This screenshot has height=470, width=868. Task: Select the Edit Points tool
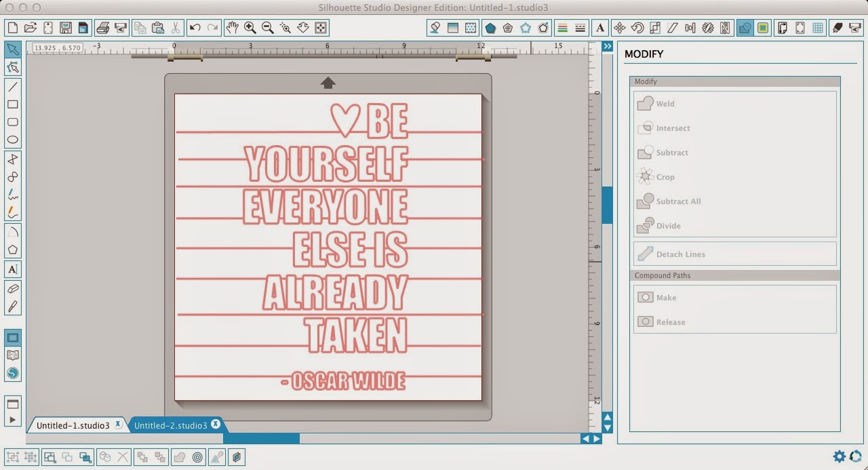click(x=13, y=67)
